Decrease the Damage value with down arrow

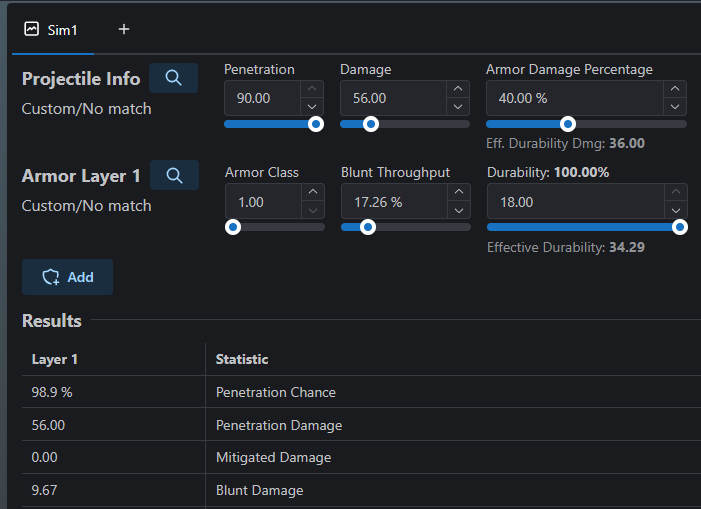point(458,107)
